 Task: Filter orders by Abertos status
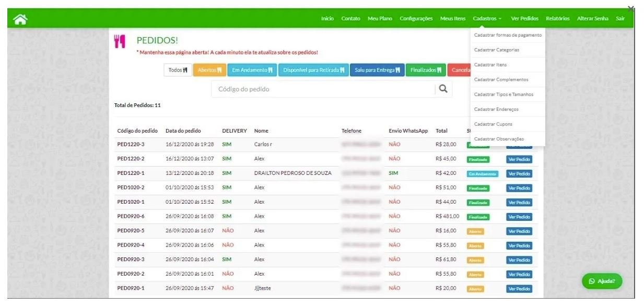point(209,70)
